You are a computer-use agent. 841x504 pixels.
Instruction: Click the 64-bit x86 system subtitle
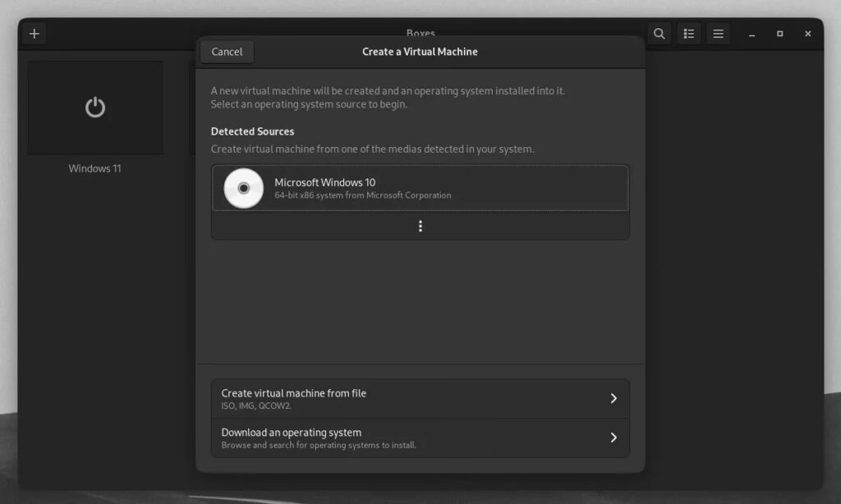coord(362,195)
